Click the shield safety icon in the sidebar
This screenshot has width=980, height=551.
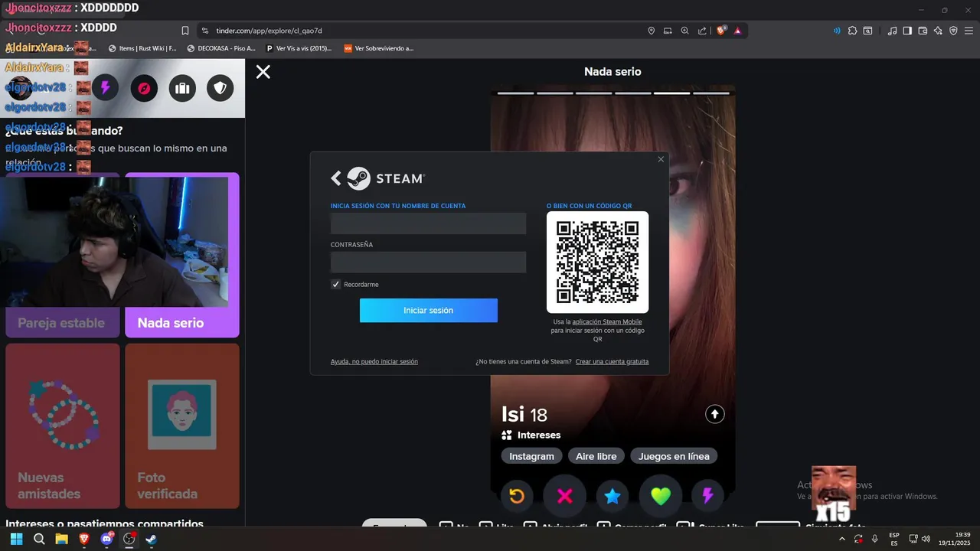coord(220,88)
